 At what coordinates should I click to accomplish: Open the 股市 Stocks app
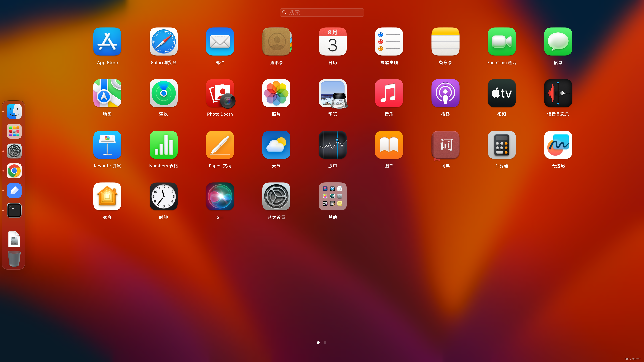click(333, 145)
